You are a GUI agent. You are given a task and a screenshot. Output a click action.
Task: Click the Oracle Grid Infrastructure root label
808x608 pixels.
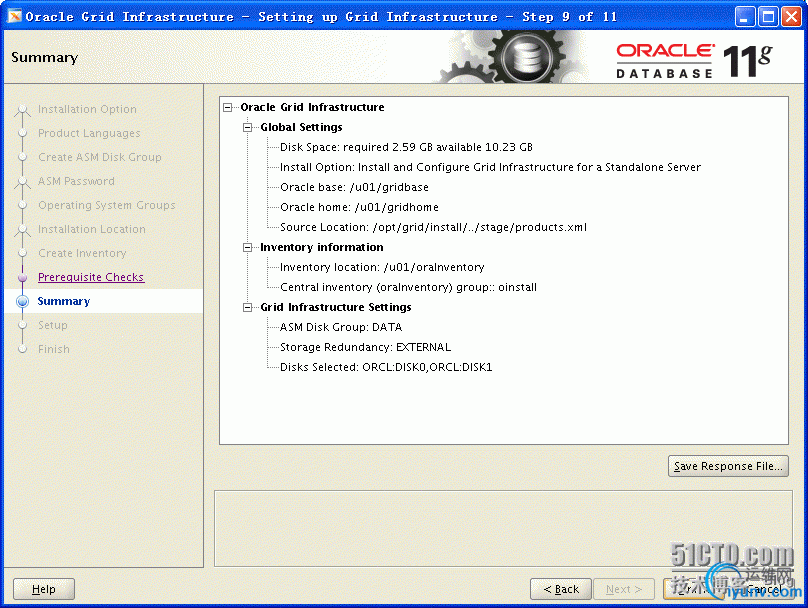pos(312,107)
